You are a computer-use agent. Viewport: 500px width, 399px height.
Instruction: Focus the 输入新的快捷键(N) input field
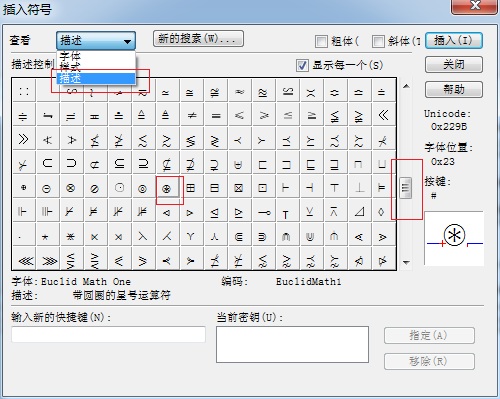[109, 334]
